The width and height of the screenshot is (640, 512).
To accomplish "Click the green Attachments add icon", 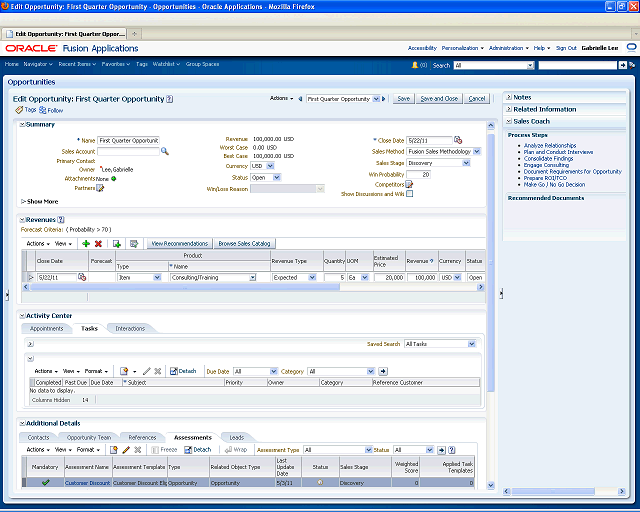I will [x=113, y=178].
